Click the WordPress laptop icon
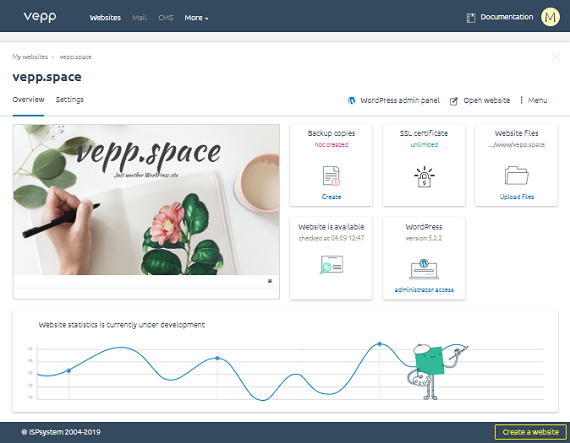Screen dimensions: 570x443 pos(424,269)
